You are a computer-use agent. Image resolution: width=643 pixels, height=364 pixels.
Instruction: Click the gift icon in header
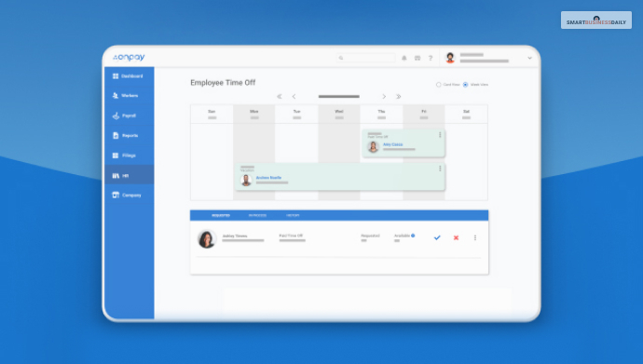(x=417, y=58)
